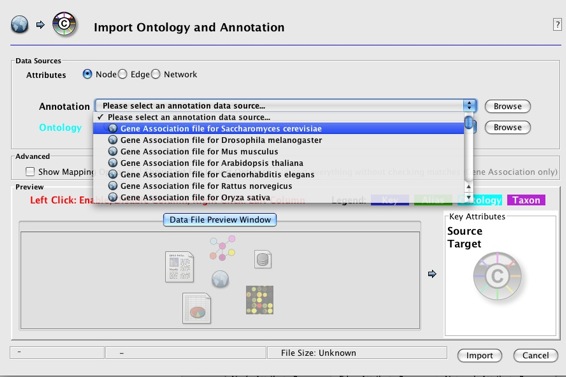
Task: Choose Gene Association file for Arabidopsis thaliana
Action: click(278, 163)
